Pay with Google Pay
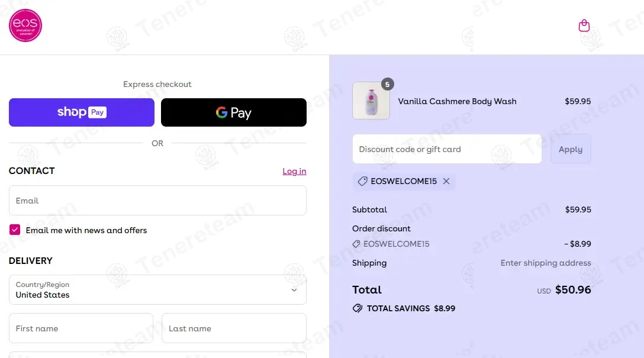This screenshot has height=358, width=644. pyautogui.click(x=234, y=112)
